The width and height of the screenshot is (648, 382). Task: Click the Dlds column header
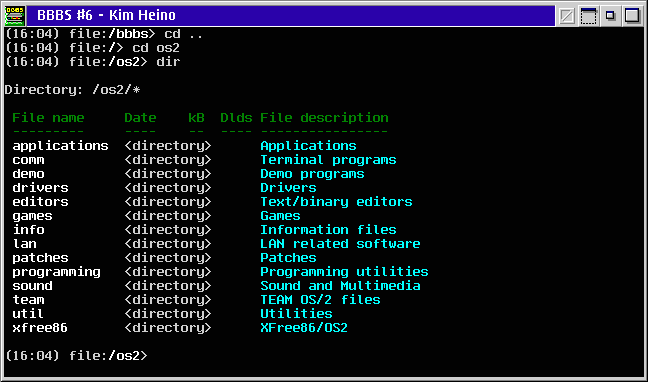coord(236,118)
